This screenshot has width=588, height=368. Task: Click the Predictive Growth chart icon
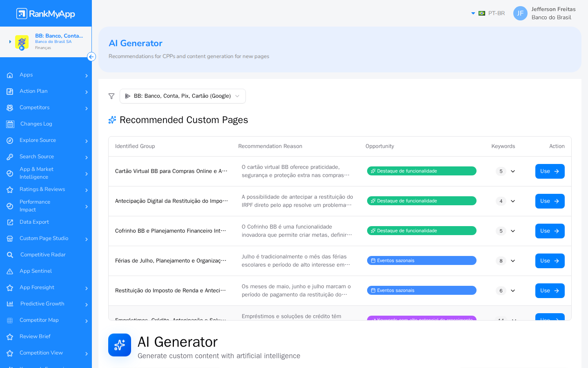point(10,304)
